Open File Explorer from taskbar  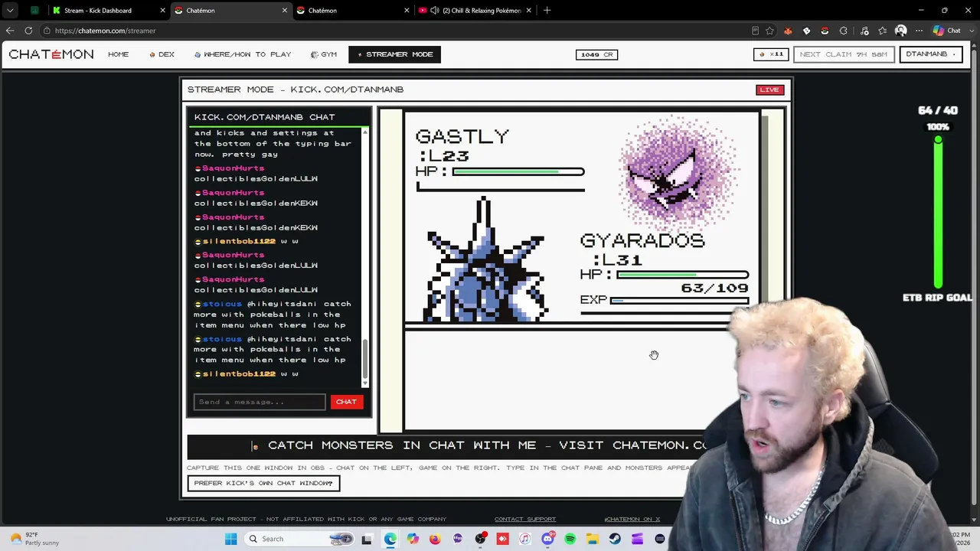[593, 539]
